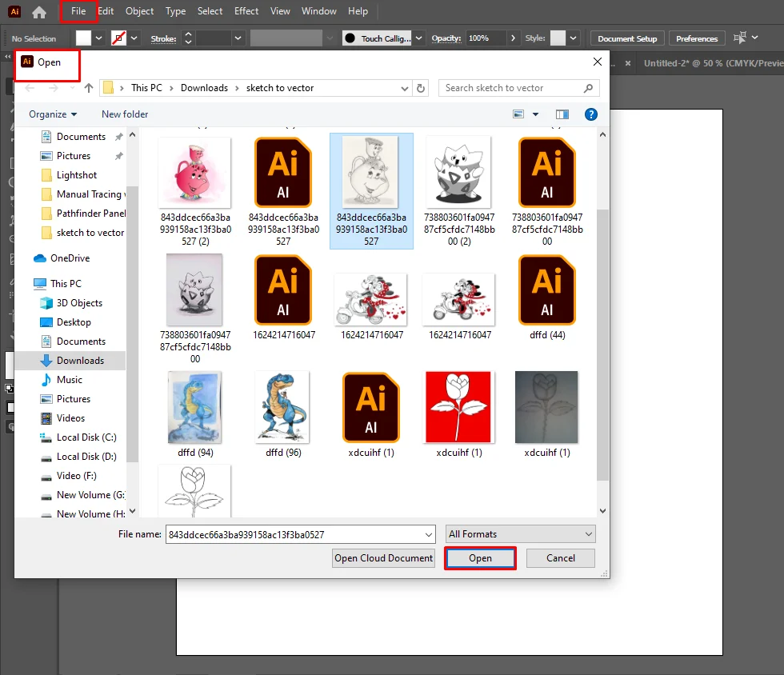Click the Cancel button
Image resolution: width=784 pixels, height=675 pixels.
click(x=561, y=558)
